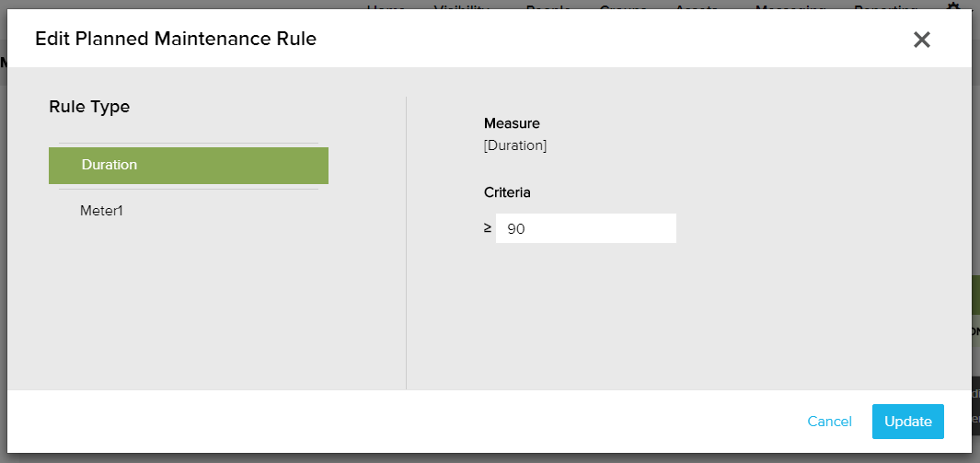The image size is (980, 463).
Task: Click the Criteria label
Action: pyautogui.click(x=507, y=193)
